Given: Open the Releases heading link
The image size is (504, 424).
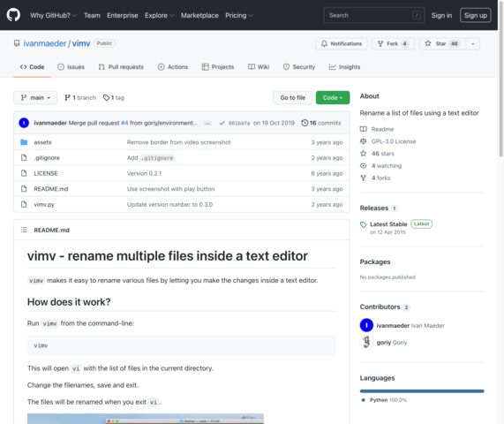Looking at the screenshot, I should click(x=374, y=208).
